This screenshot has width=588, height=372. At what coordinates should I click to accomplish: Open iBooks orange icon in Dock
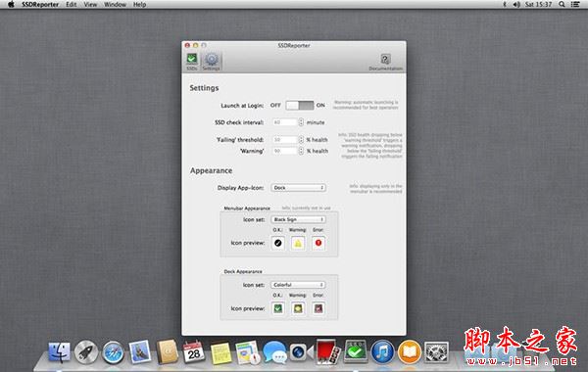pyautogui.click(x=409, y=352)
